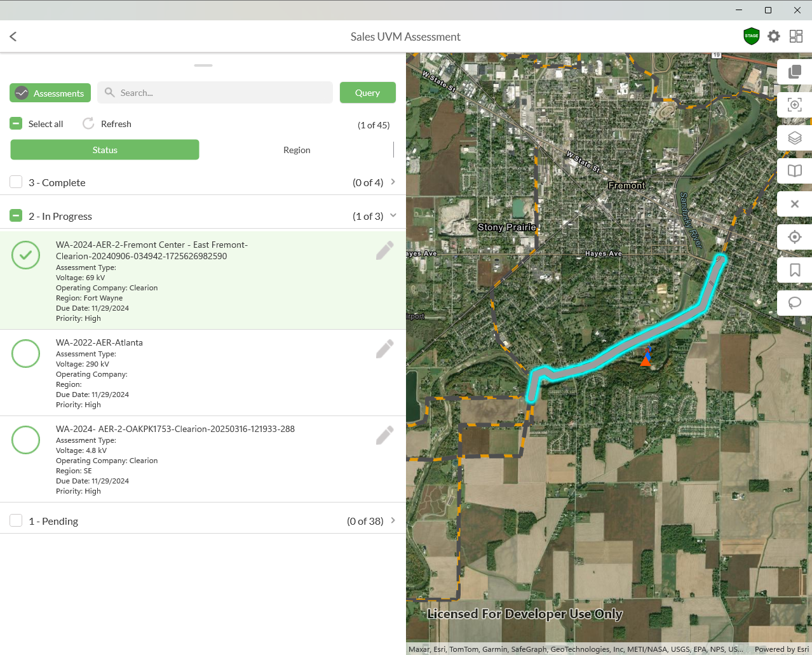Open the dashboard layout icon in the header

(x=795, y=36)
